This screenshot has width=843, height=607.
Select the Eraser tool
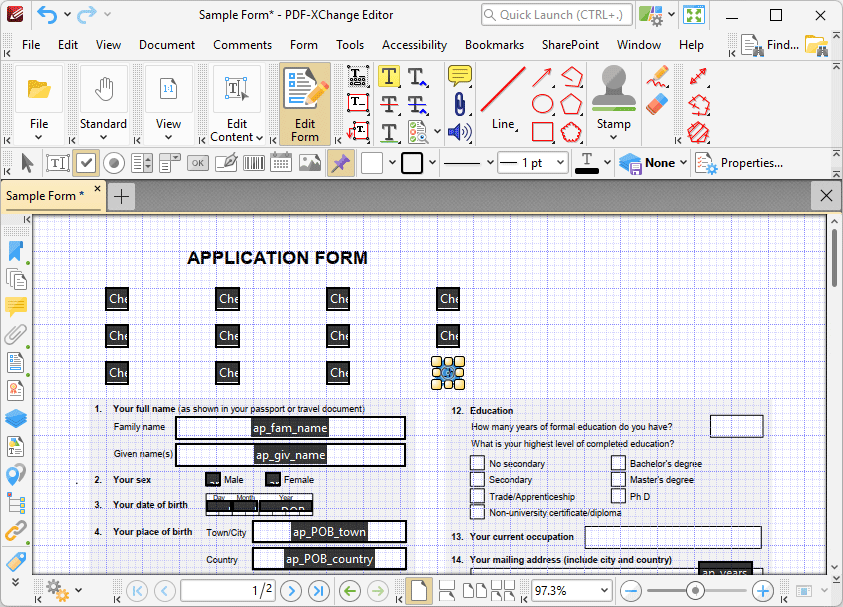click(x=657, y=104)
